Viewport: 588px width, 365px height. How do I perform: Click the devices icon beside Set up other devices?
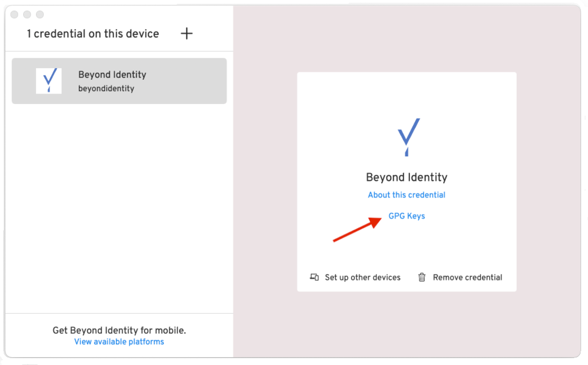[314, 277]
